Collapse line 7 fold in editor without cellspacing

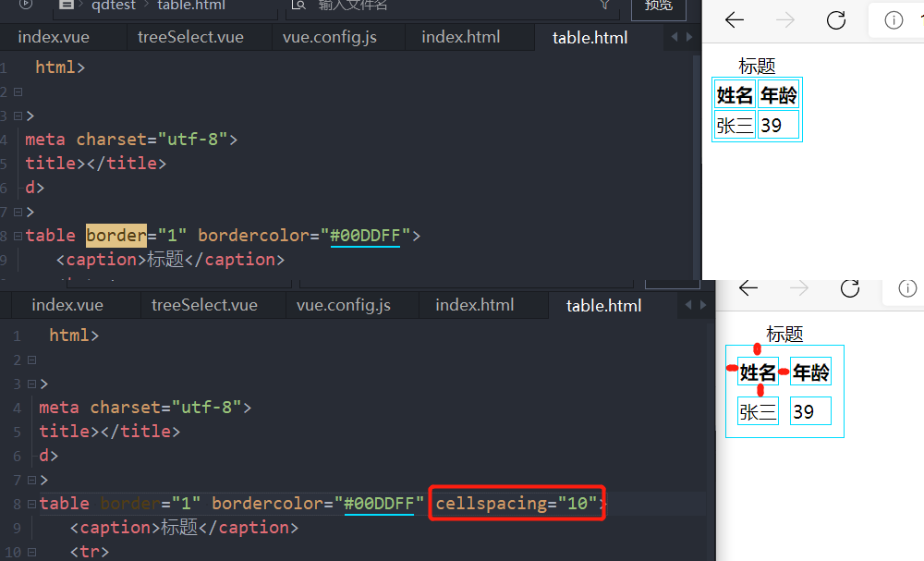[x=18, y=212]
